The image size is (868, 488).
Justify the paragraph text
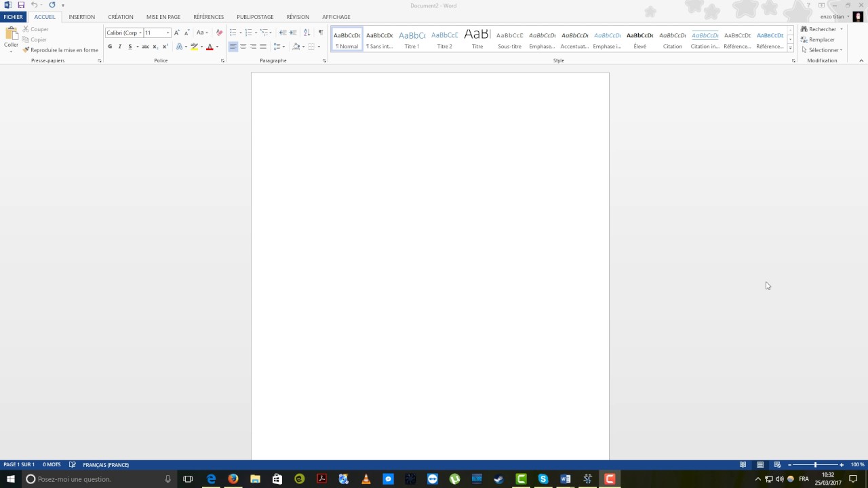click(262, 46)
